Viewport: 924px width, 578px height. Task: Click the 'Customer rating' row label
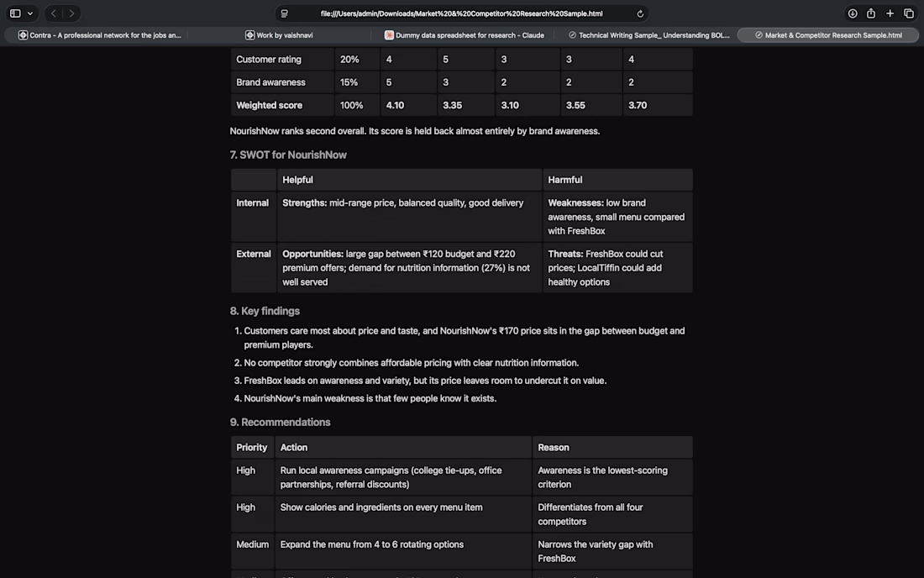[x=269, y=60]
